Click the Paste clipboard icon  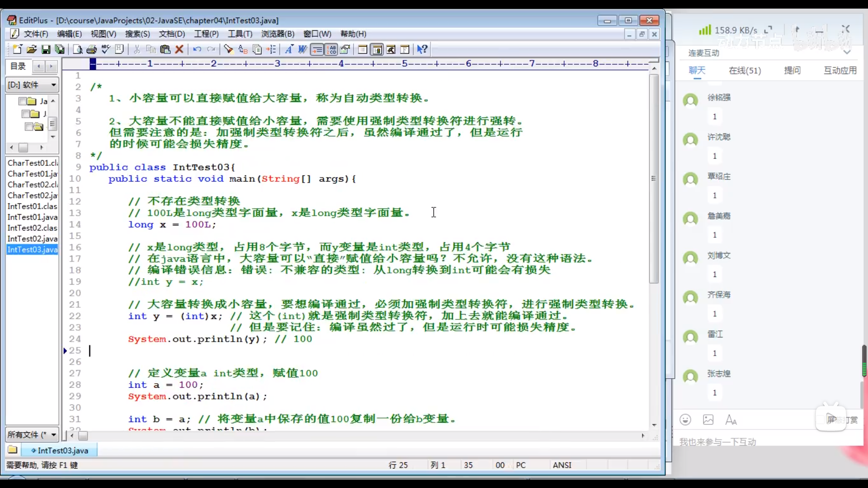tap(165, 49)
